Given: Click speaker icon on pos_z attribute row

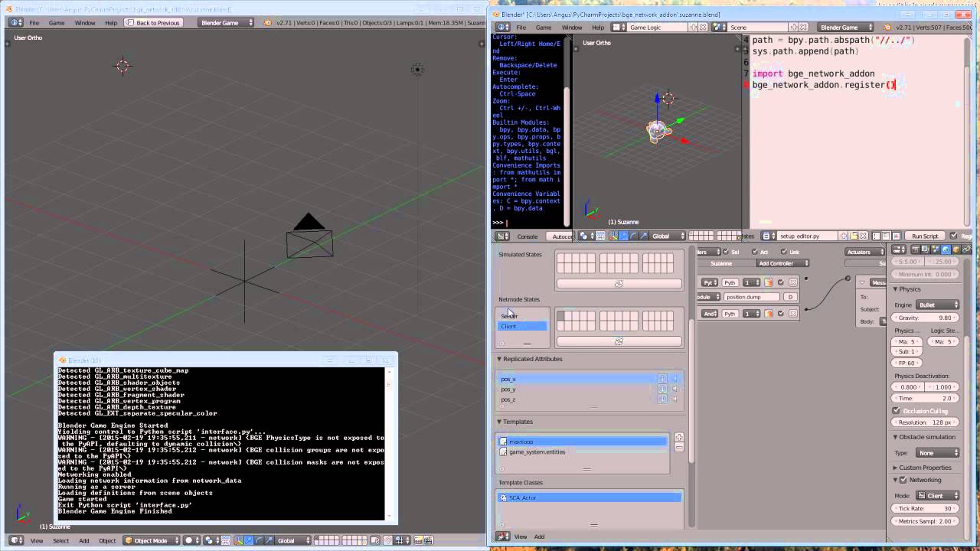Looking at the screenshot, I should (x=675, y=399).
